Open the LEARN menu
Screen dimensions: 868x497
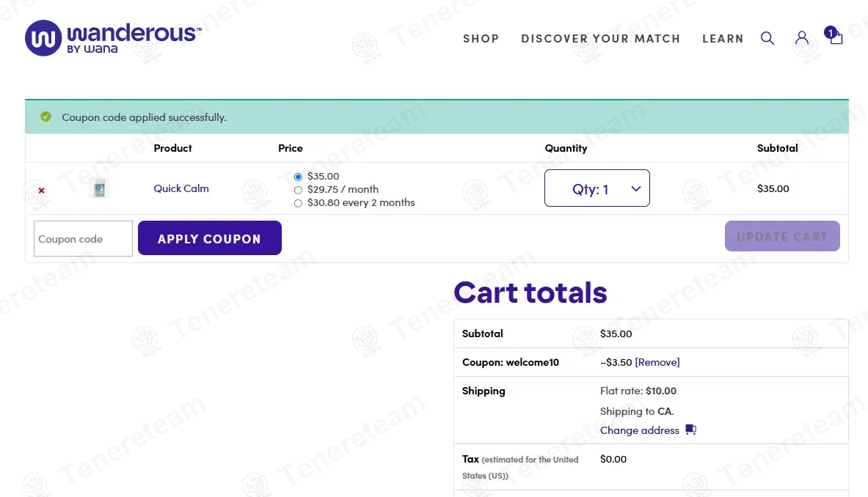[723, 39]
